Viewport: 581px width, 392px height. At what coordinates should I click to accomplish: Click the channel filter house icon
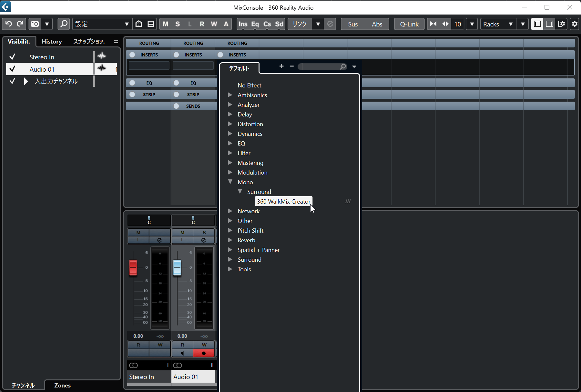pyautogui.click(x=139, y=24)
